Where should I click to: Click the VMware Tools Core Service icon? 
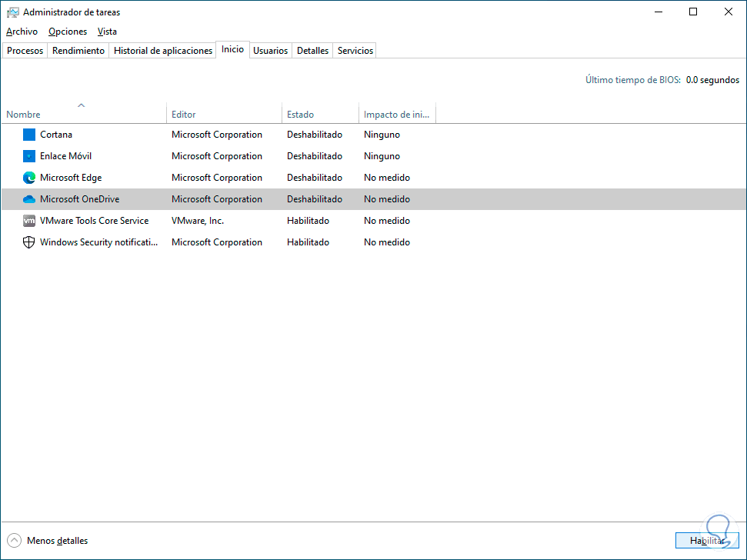coord(29,221)
